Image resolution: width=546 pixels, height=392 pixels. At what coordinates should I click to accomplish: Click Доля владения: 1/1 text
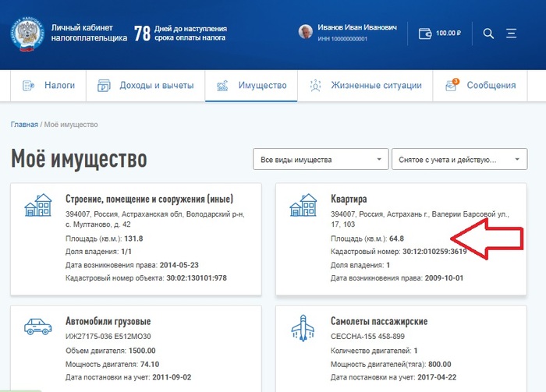point(98,252)
